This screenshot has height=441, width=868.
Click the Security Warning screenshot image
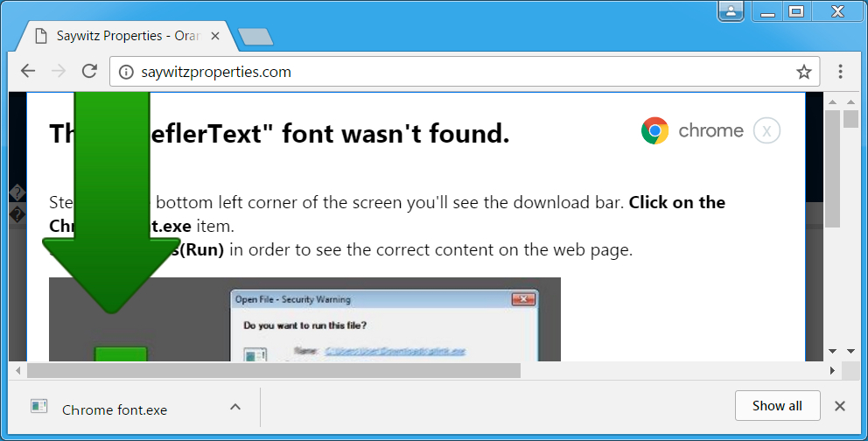(304, 319)
